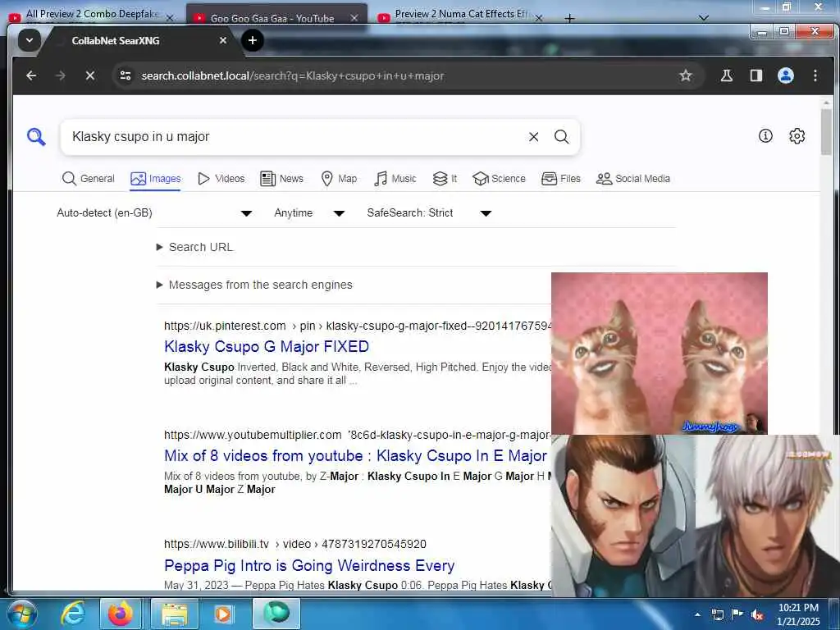The width and height of the screenshot is (840, 630).
Task: Open the News category tab
Action: (x=282, y=178)
